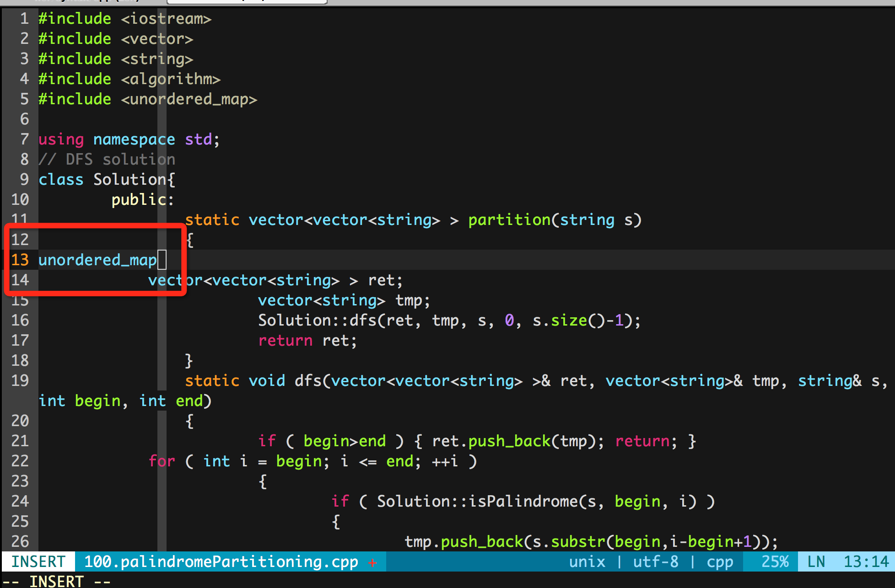Click the utf-8 encoding indicator
The height and width of the screenshot is (588, 895).
coord(656,561)
